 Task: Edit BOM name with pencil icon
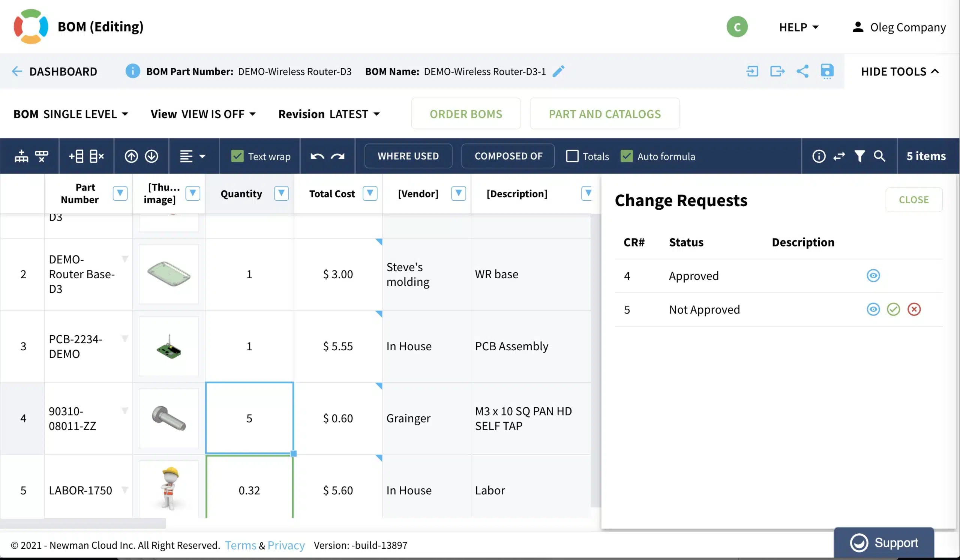[558, 71]
